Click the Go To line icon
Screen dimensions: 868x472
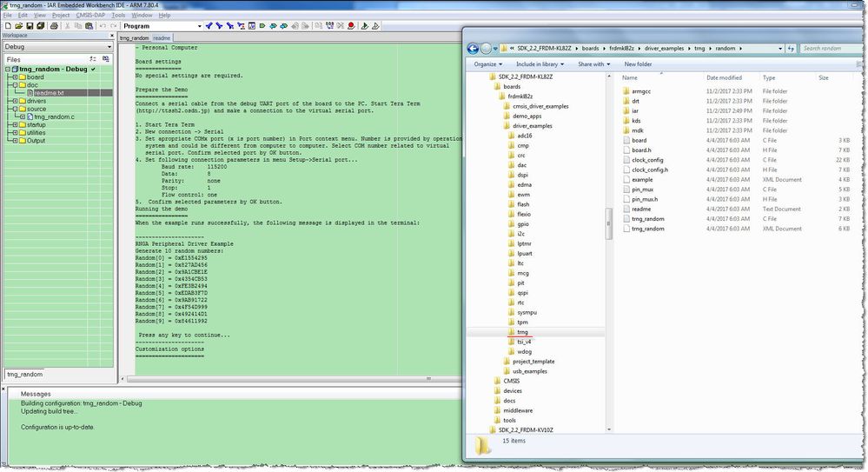[251, 26]
